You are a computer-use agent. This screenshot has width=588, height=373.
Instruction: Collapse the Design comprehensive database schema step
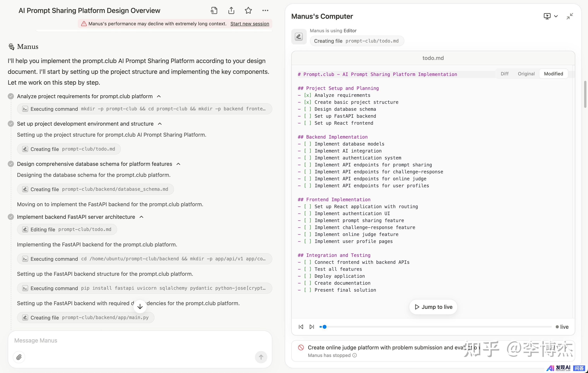(179, 164)
